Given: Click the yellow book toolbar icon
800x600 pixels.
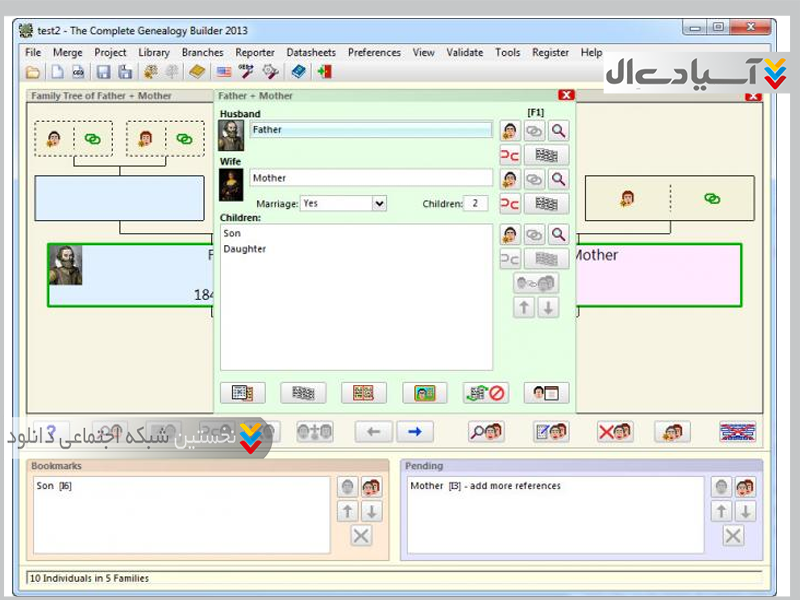Looking at the screenshot, I should [x=198, y=72].
